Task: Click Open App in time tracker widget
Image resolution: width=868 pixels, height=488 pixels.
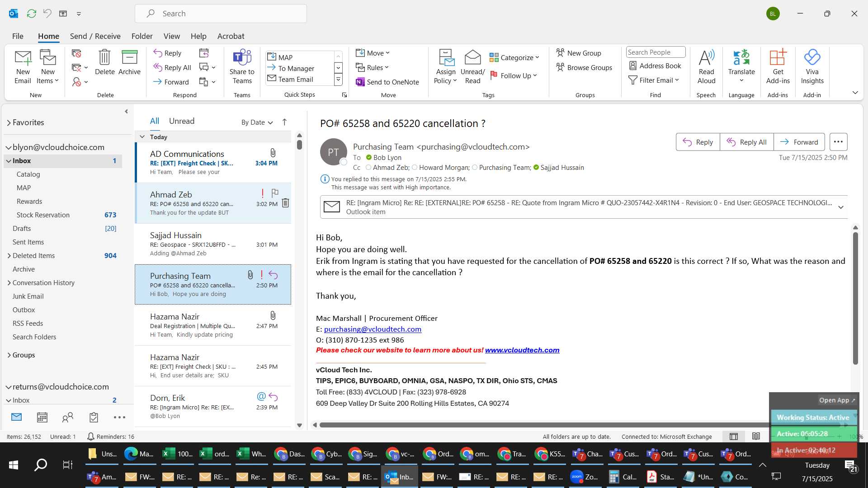Action: (x=837, y=400)
